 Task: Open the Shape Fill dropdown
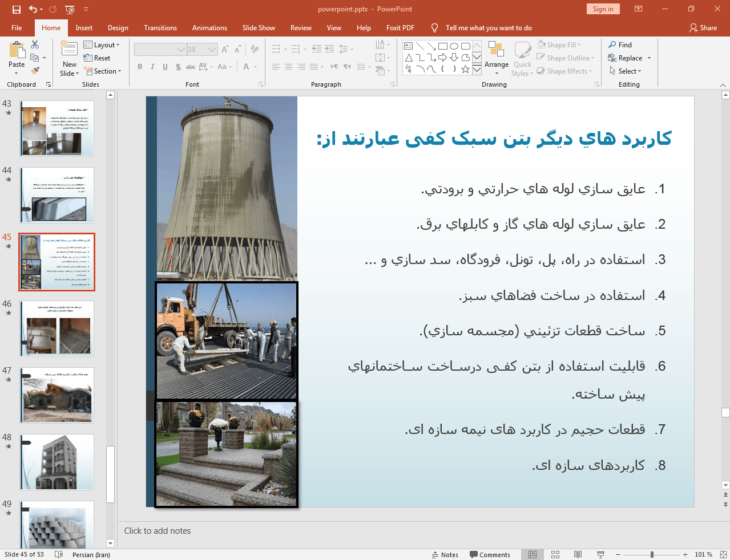(559, 44)
